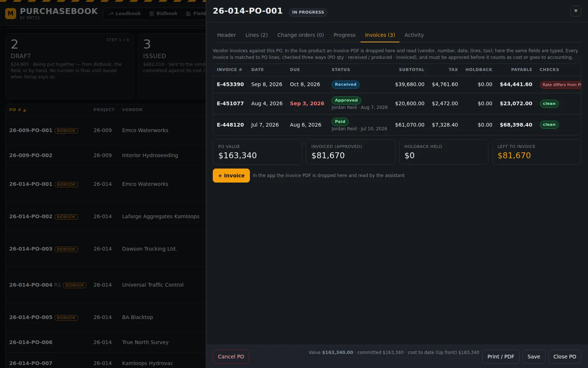Click the IN PROGRESS status badge
588x368 pixels.
click(x=308, y=12)
